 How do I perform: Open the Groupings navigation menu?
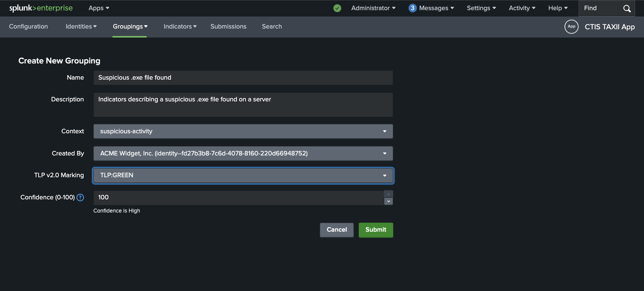click(x=130, y=27)
